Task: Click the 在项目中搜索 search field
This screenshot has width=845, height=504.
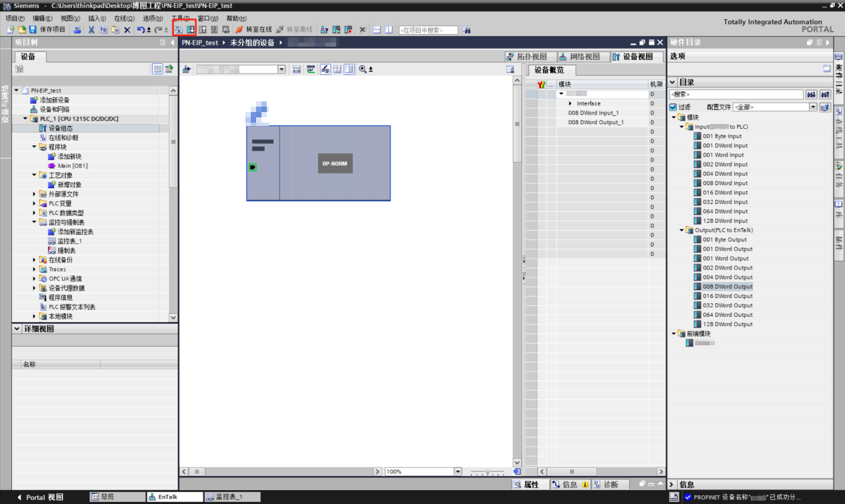Action: (x=428, y=30)
